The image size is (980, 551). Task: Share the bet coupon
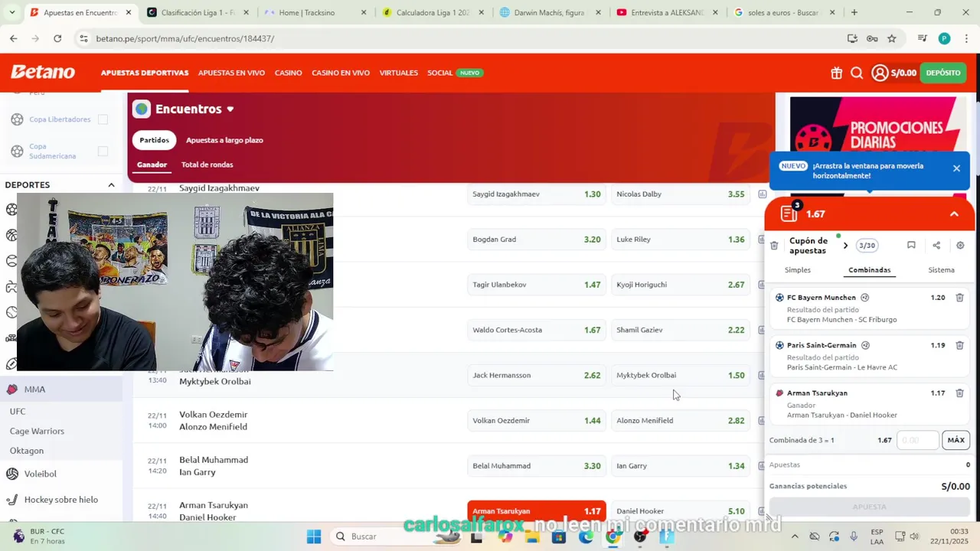coord(936,246)
